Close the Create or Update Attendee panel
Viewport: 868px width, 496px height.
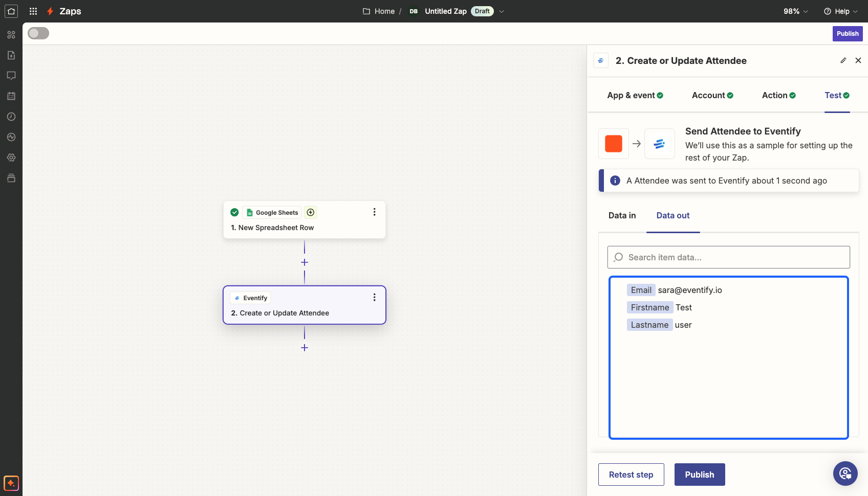pos(858,60)
